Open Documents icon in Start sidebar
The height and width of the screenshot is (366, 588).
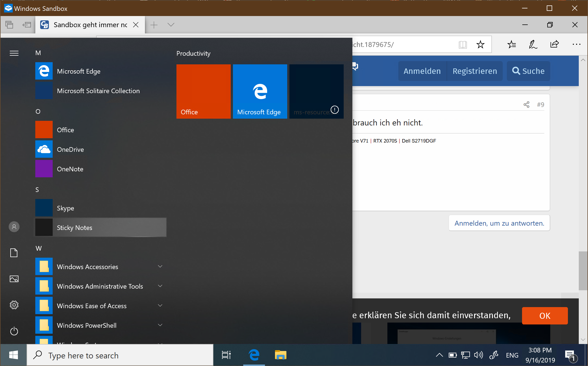(x=14, y=253)
